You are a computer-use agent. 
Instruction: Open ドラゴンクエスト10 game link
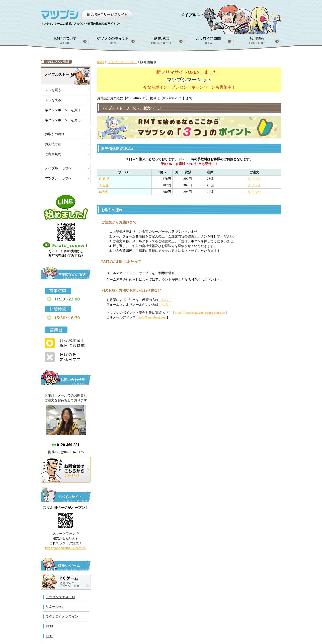coord(60,597)
